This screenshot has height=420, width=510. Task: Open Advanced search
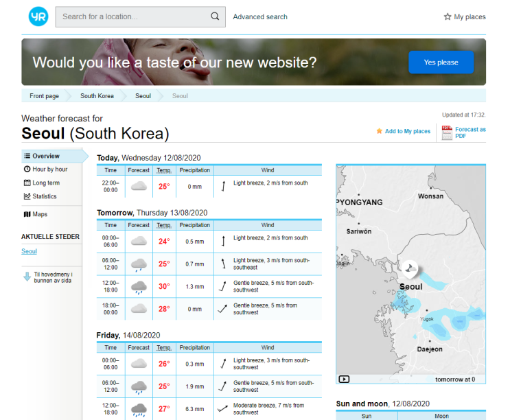260,16
